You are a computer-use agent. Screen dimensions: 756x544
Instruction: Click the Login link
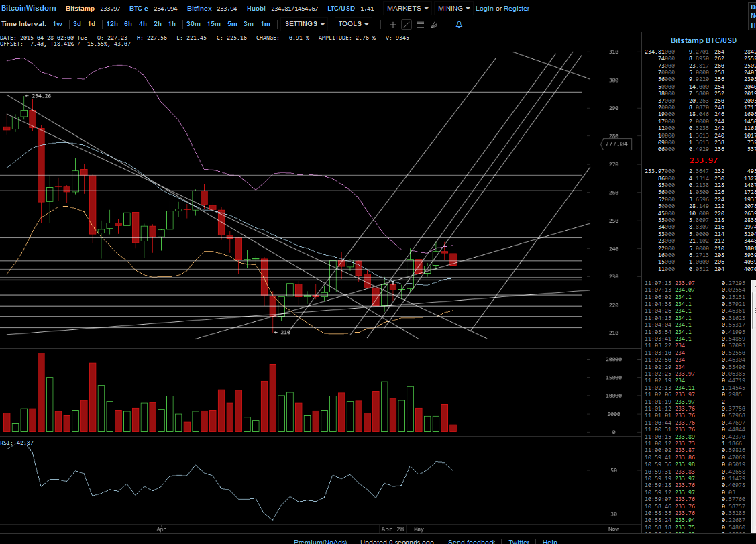(484, 9)
